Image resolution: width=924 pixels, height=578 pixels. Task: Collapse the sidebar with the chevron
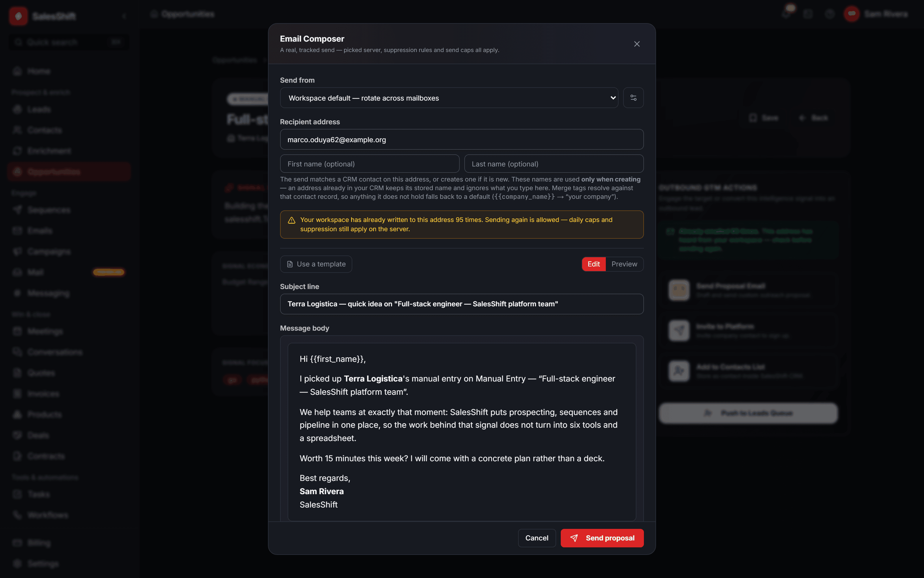point(124,16)
